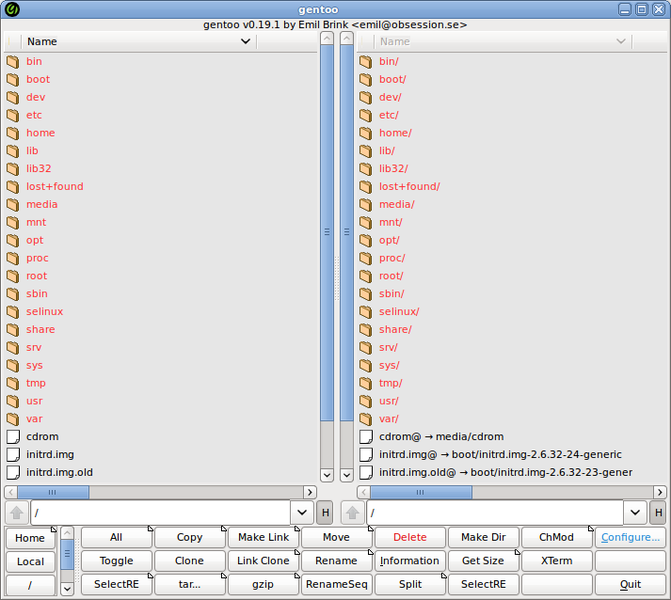Click the initrd.img.old@ file icon in right pane

366,472
